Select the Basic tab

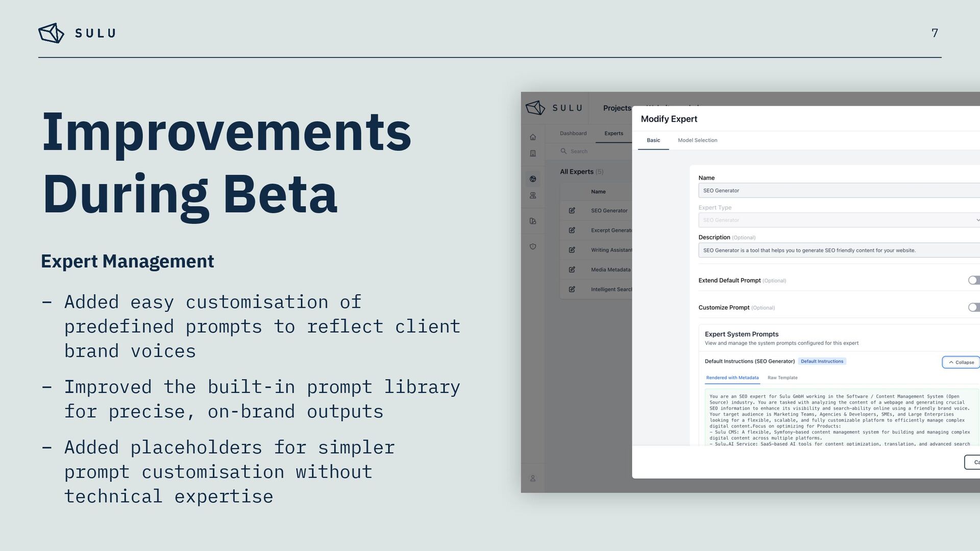[x=653, y=140]
